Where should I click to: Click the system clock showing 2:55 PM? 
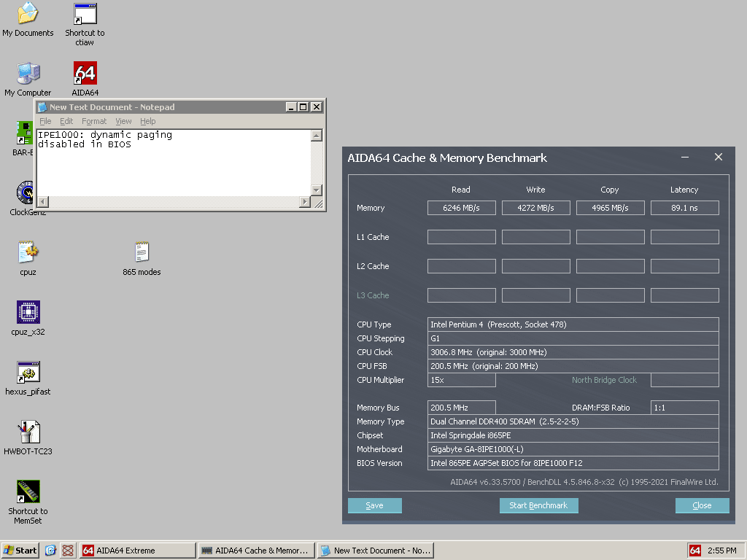[721, 551]
